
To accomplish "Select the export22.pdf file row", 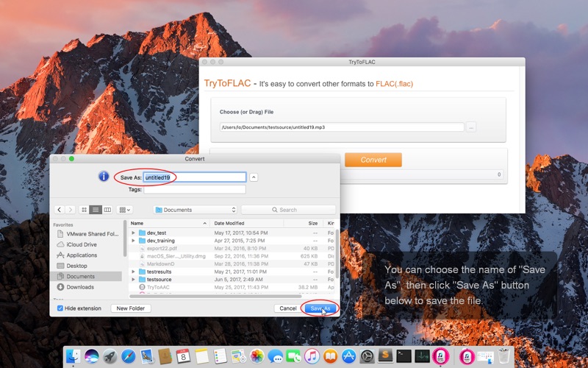I will [232, 248].
